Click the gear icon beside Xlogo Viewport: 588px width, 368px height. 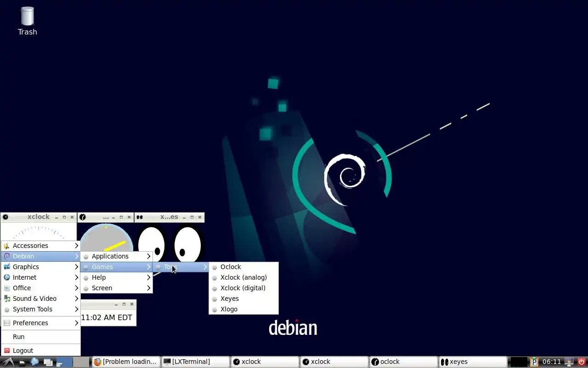[x=215, y=310]
